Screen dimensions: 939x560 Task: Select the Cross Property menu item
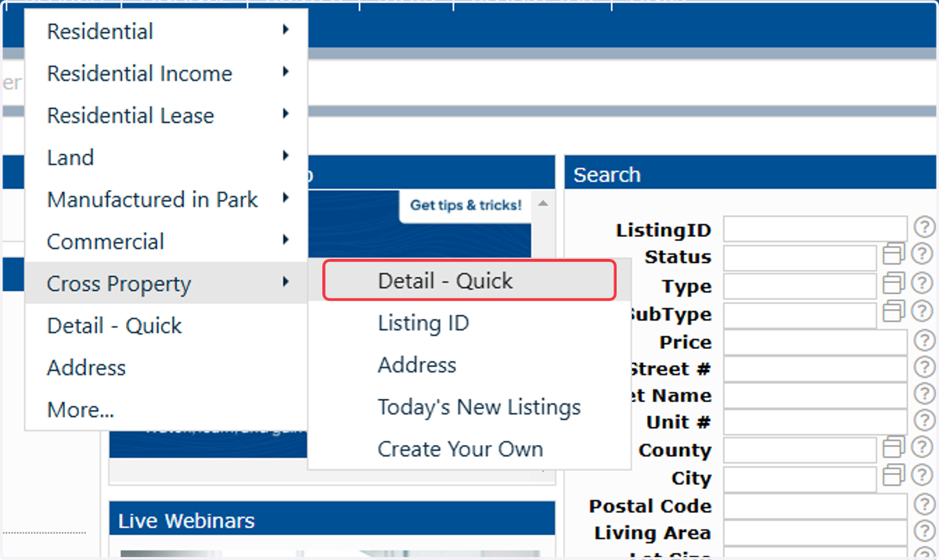166,284
